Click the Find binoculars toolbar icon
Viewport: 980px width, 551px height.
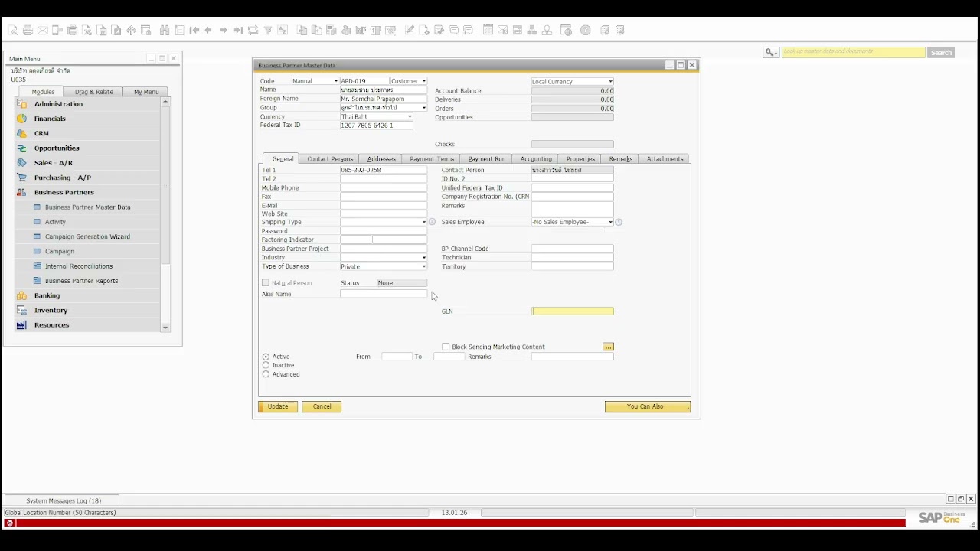click(x=165, y=31)
